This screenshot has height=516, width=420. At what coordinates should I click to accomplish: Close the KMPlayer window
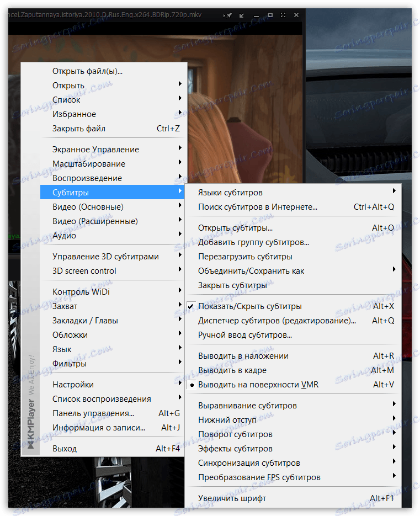296,15
